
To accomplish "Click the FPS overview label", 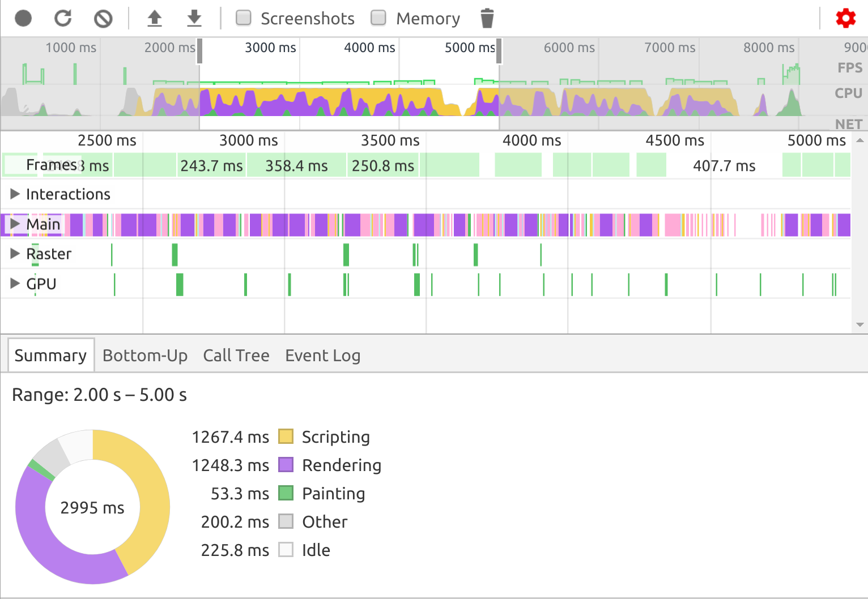I will [x=850, y=68].
